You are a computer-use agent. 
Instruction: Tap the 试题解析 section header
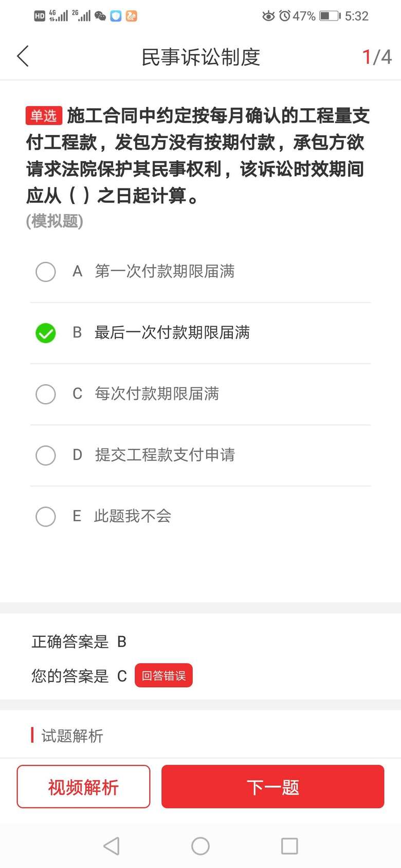coord(72,735)
